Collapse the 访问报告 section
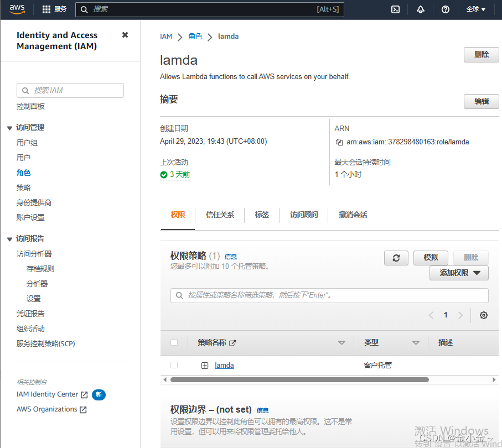Screen dimensions: 502x448 pyautogui.click(x=9, y=239)
